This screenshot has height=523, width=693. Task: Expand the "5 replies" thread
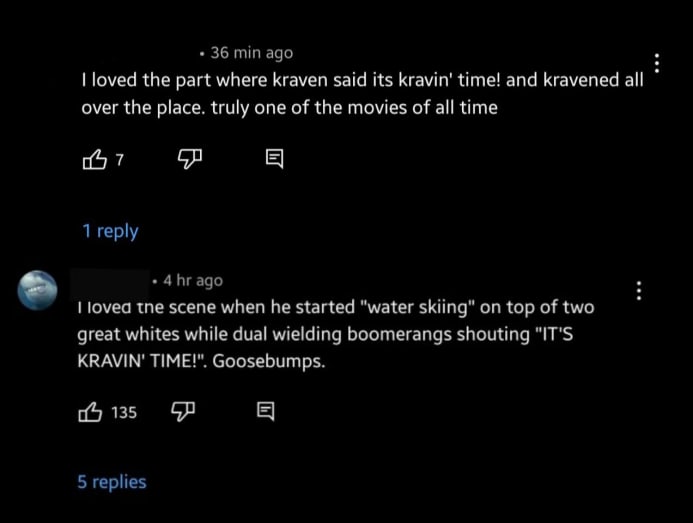[112, 482]
